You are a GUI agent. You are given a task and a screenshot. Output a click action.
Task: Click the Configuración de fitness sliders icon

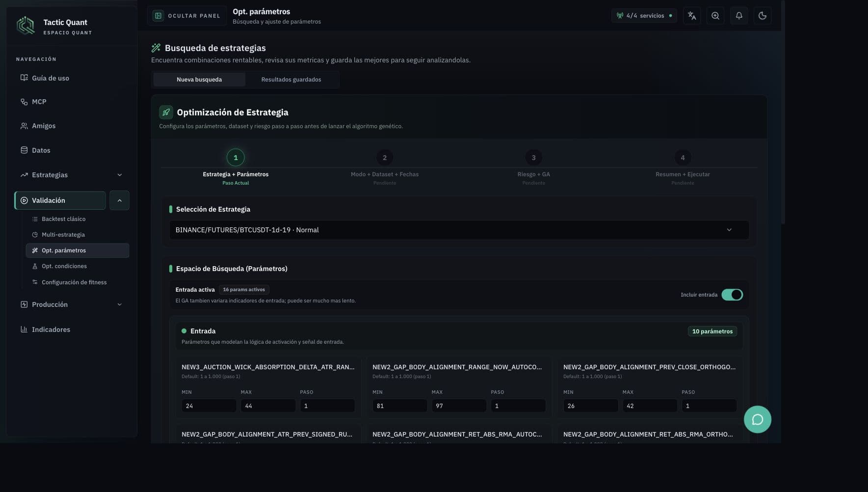click(x=35, y=282)
